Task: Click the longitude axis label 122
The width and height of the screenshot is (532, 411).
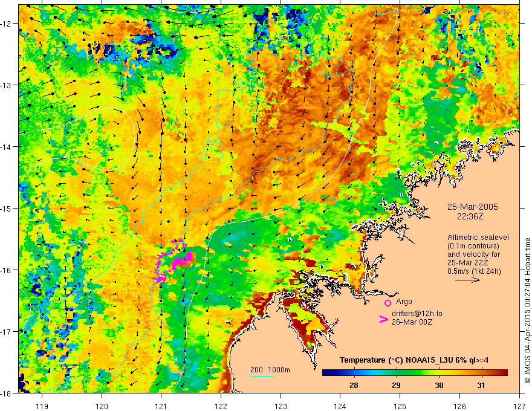Action: point(221,406)
